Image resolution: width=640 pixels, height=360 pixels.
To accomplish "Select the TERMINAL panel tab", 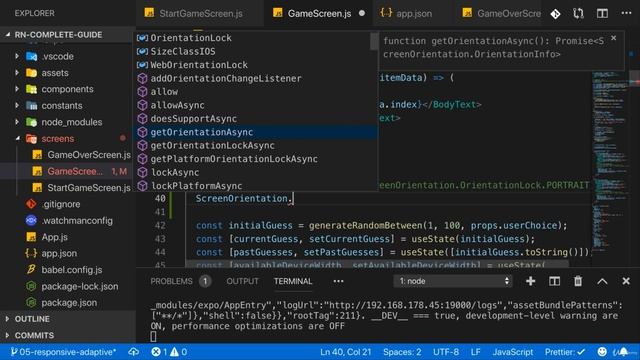I will 293,281.
